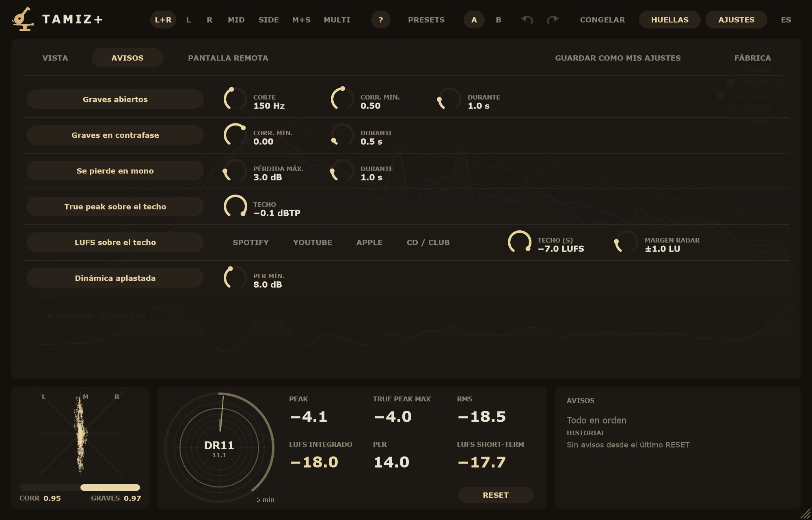The height and width of the screenshot is (520, 812).
Task: Toggle True peak sobre el techo warning
Action: [x=115, y=206]
